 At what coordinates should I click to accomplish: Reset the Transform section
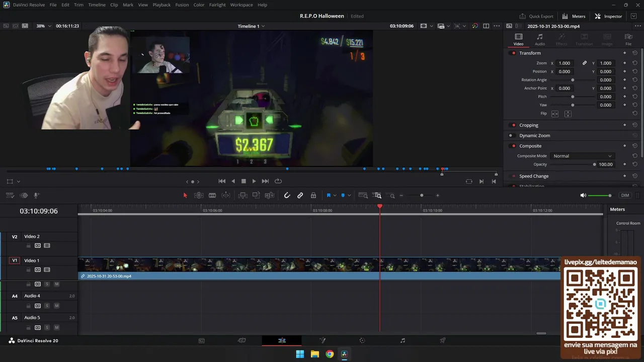[635, 53]
